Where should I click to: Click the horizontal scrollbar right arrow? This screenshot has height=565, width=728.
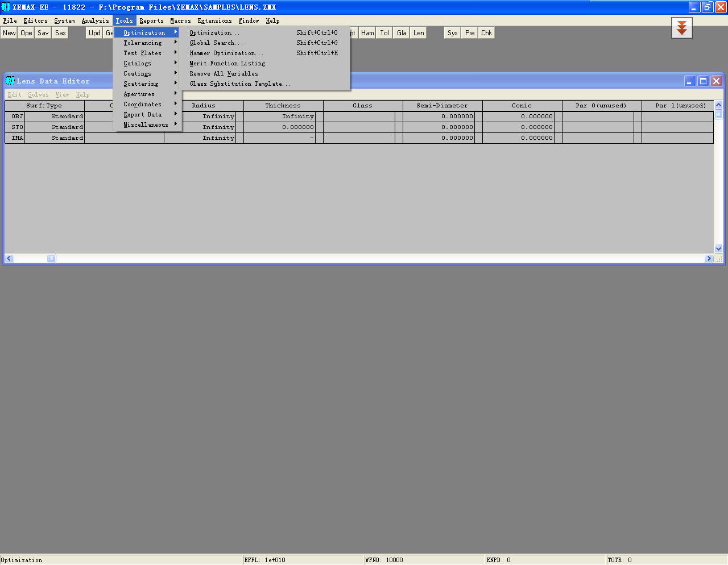click(x=709, y=258)
